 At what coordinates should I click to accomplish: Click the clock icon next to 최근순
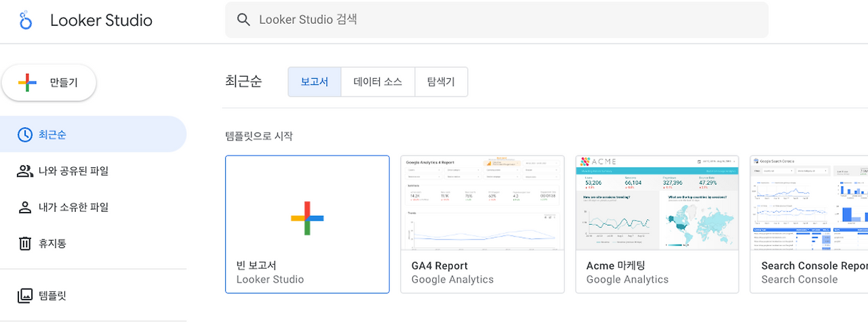click(24, 134)
